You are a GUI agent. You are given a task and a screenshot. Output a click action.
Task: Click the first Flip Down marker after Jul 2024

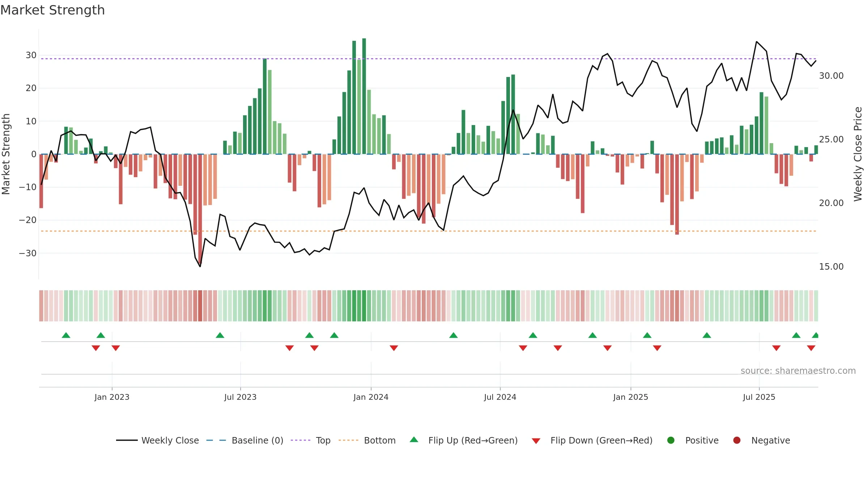click(523, 348)
